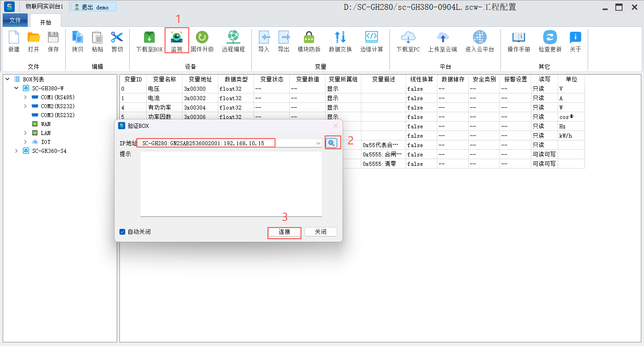Select the WAN item in BOX tree
Image resolution: width=644 pixels, height=346 pixels.
click(46, 124)
